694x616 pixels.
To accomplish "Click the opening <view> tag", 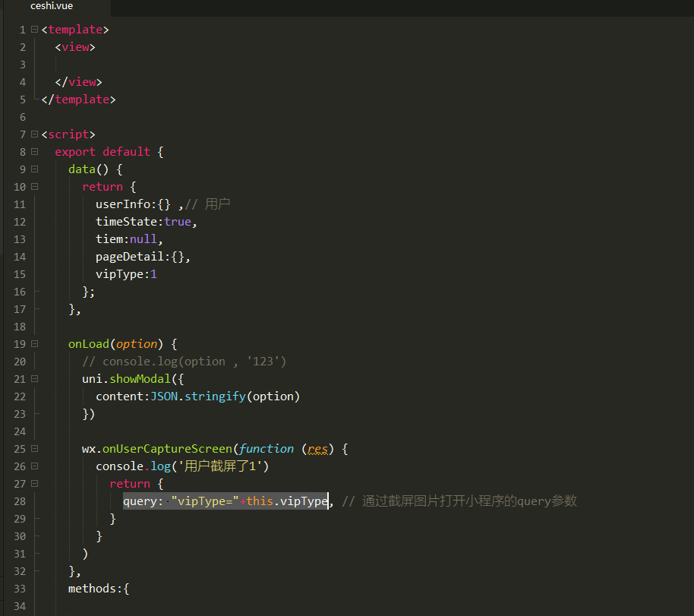I will tap(75, 47).
